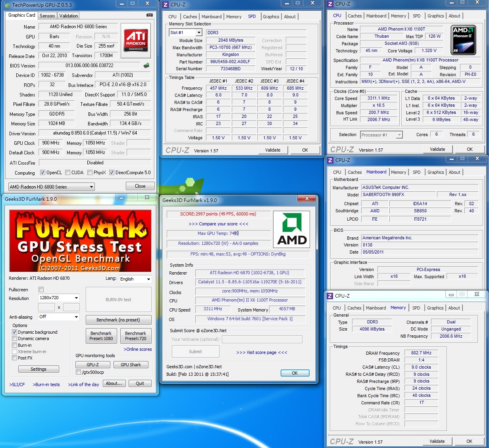Click the AMD Phenom II processor logo
This screenshot has height=448, width=489.
point(464,40)
